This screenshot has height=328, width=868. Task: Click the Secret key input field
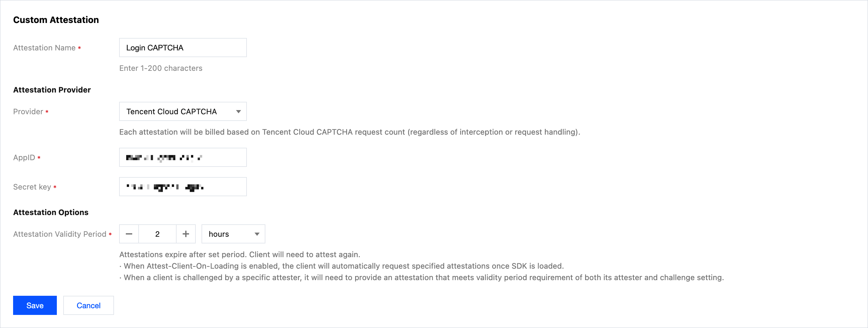183,187
